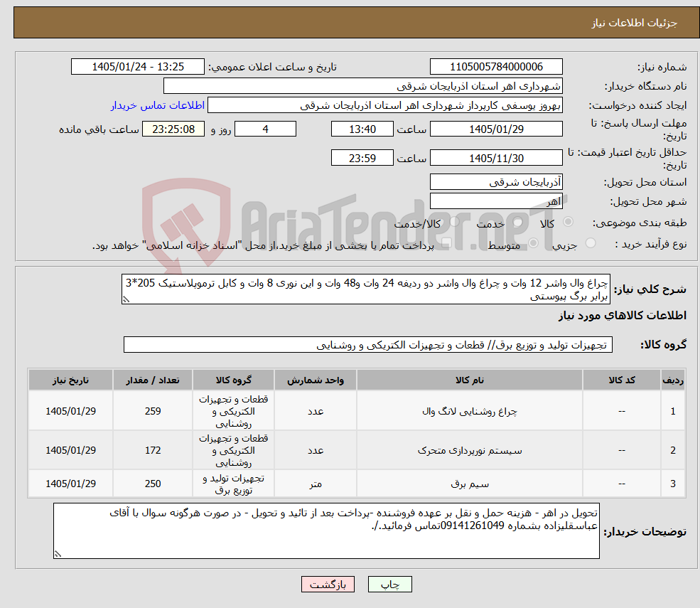Image resolution: width=700 pixels, height=608 pixels.
Task: Click the goods group field تجهیزات تولید و توزیع برق
Action: [x=368, y=345]
